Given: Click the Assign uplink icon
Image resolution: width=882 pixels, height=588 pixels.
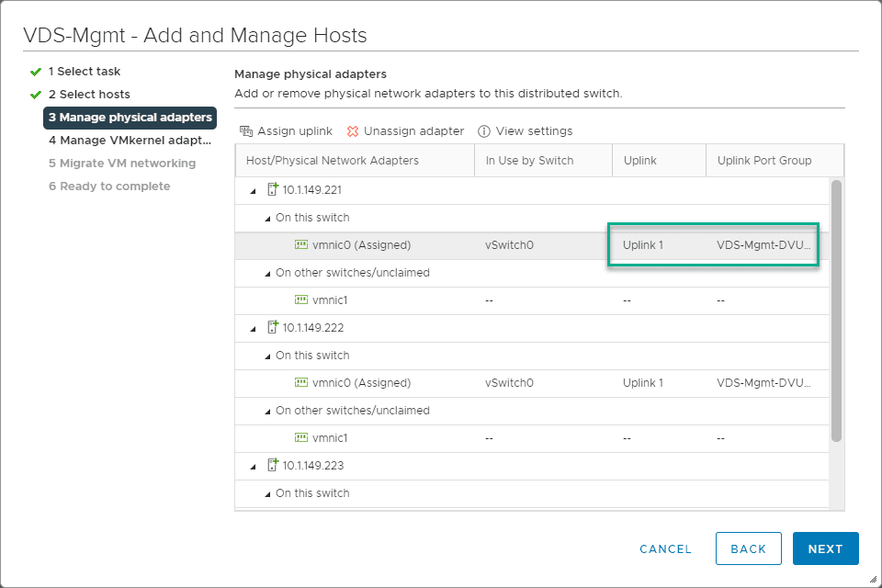Looking at the screenshot, I should point(246,131).
